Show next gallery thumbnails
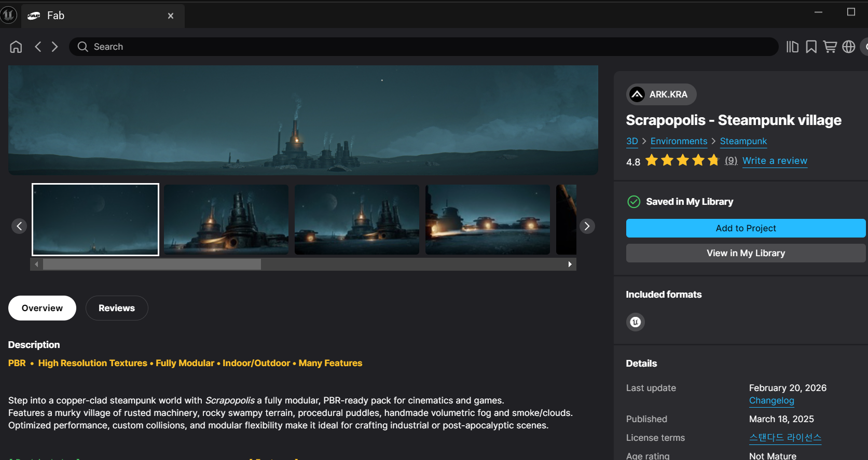The height and width of the screenshot is (460, 868). click(x=587, y=226)
